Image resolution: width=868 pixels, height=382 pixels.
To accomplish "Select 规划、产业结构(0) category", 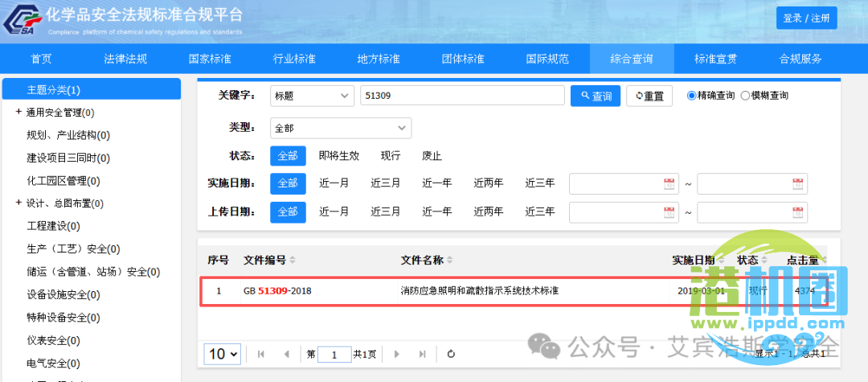I will click(x=68, y=135).
